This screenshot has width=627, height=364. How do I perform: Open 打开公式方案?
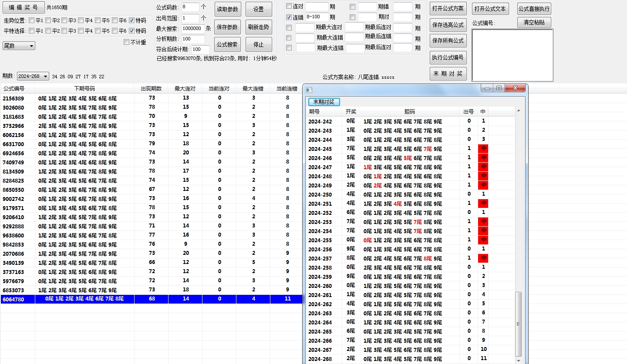coord(448,9)
